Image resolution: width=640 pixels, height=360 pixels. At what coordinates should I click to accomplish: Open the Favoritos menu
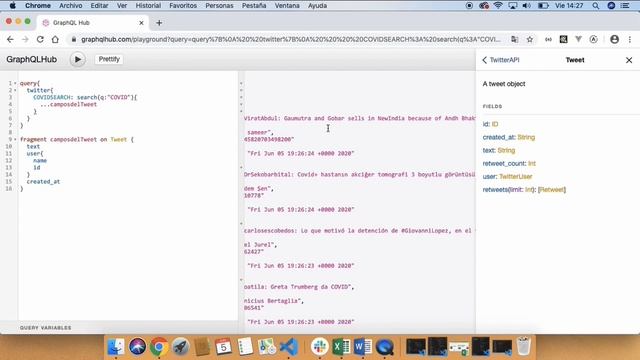[x=183, y=6]
